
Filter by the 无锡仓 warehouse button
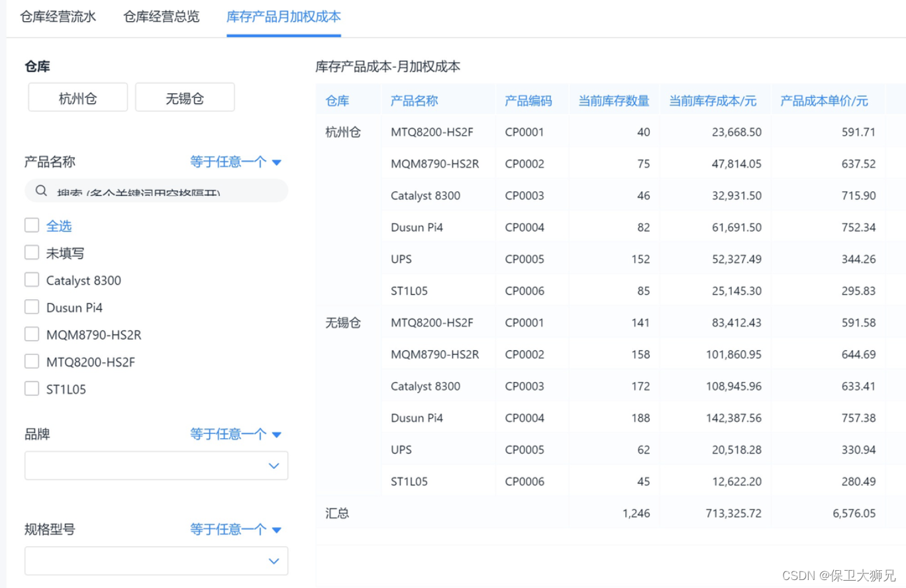tap(185, 97)
